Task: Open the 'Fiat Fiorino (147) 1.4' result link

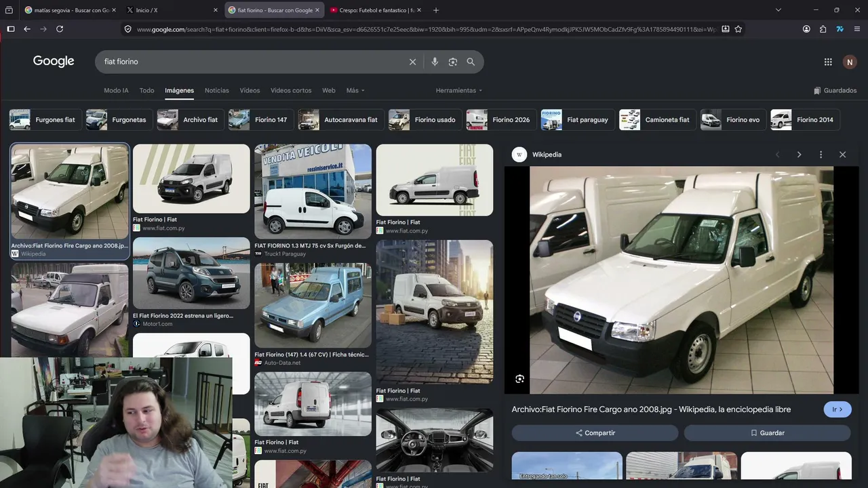Action: pyautogui.click(x=312, y=354)
